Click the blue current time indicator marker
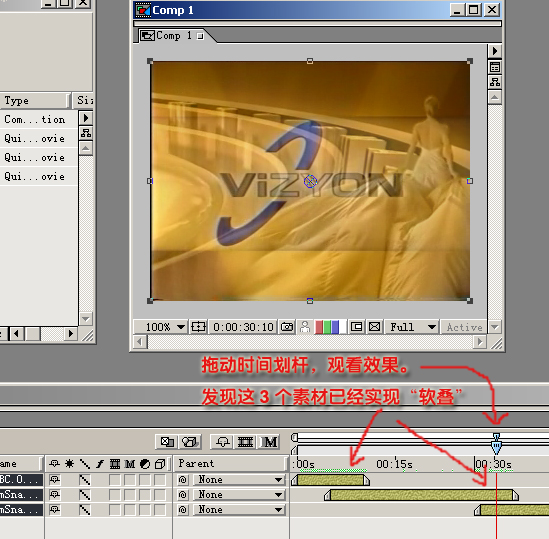The width and height of the screenshot is (549, 539). [x=496, y=443]
